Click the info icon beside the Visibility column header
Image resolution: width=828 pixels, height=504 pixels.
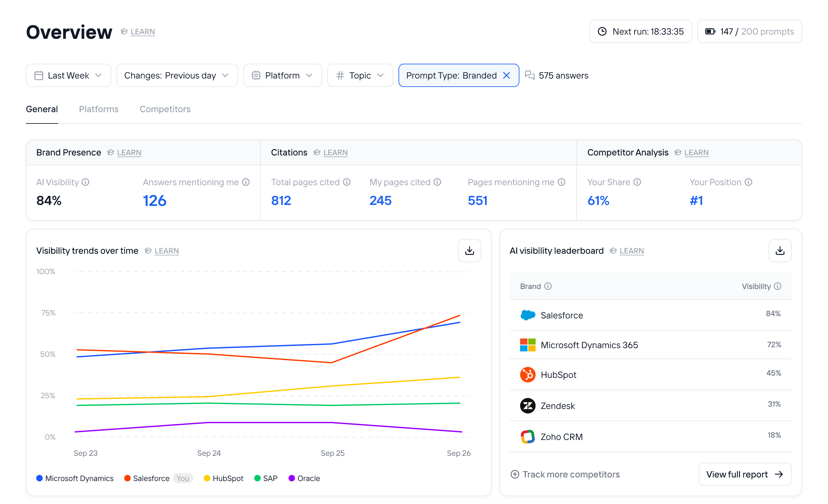point(778,286)
